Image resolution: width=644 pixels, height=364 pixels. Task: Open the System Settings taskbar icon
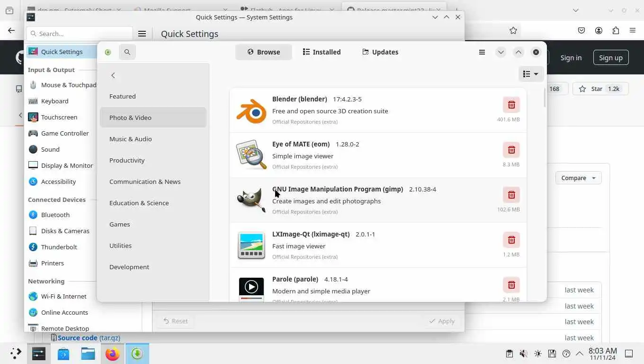click(x=39, y=354)
